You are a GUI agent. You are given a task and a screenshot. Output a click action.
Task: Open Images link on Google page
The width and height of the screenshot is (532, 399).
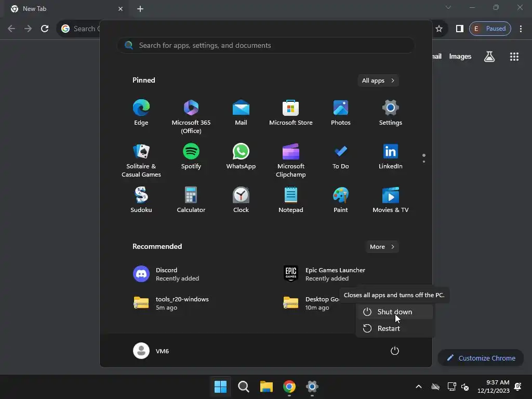[460, 56]
